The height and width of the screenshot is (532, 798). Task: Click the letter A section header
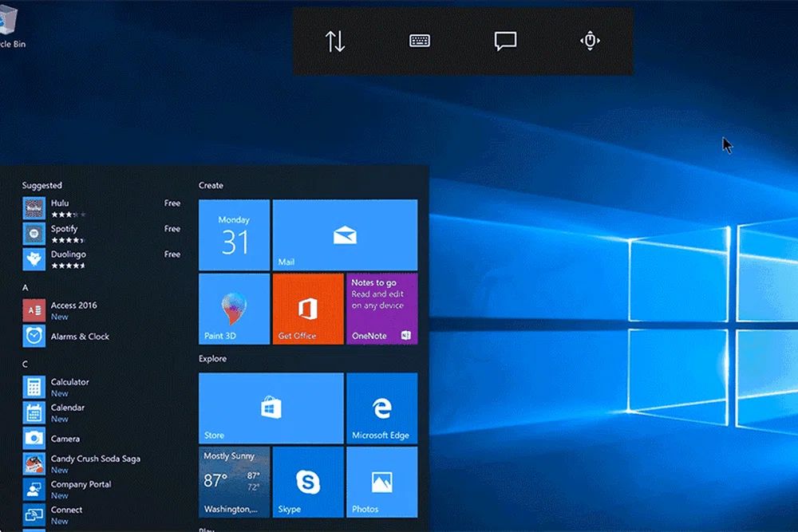pyautogui.click(x=26, y=287)
